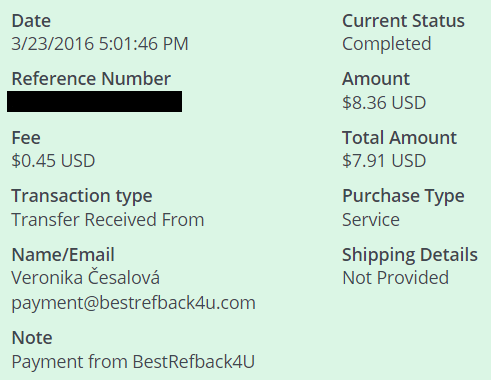The image size is (491, 380).
Task: Click the name Veronika Česalová
Action: (x=86, y=277)
